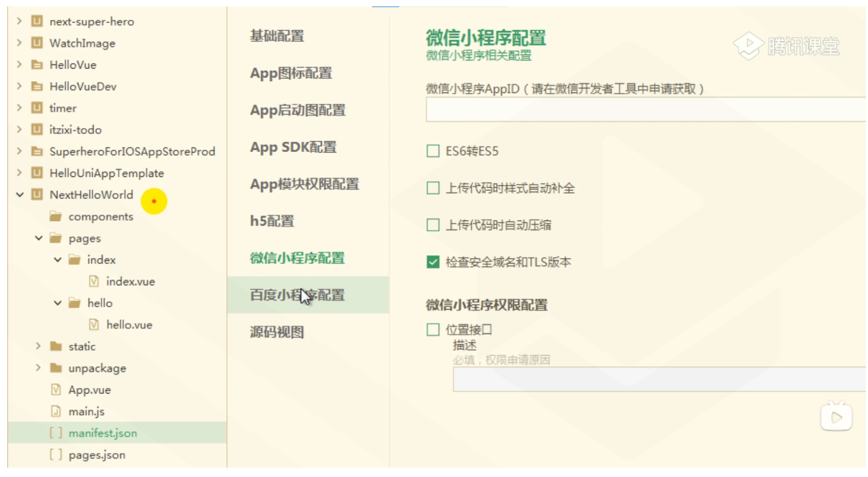Switch to 源码视图 tab
The image size is (868, 477).
tap(277, 332)
